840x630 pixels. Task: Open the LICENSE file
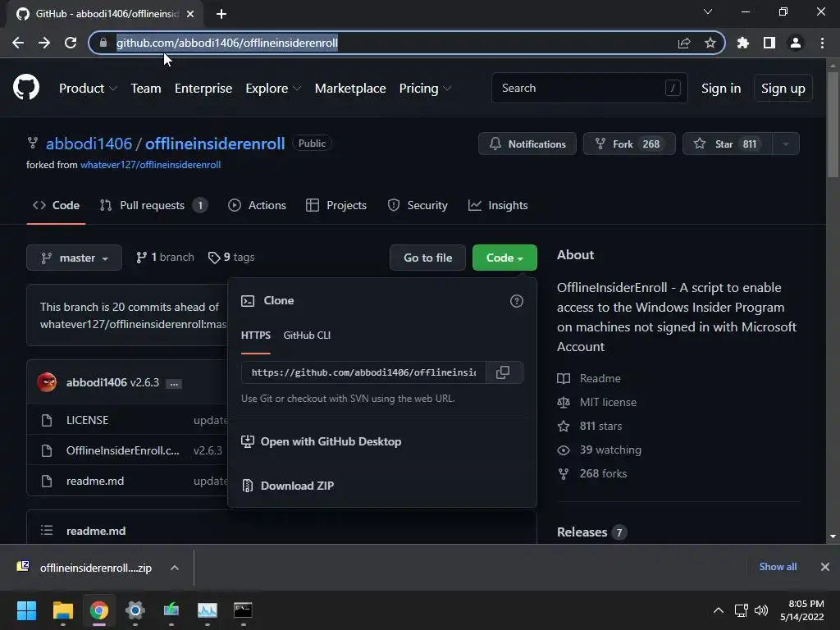coord(87,420)
